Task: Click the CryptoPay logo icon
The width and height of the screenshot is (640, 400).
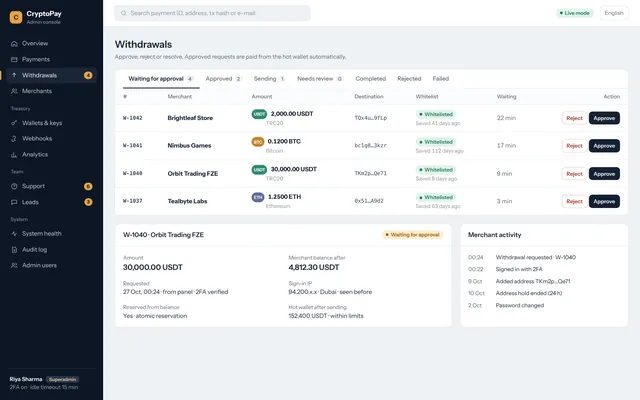Action: pos(16,17)
